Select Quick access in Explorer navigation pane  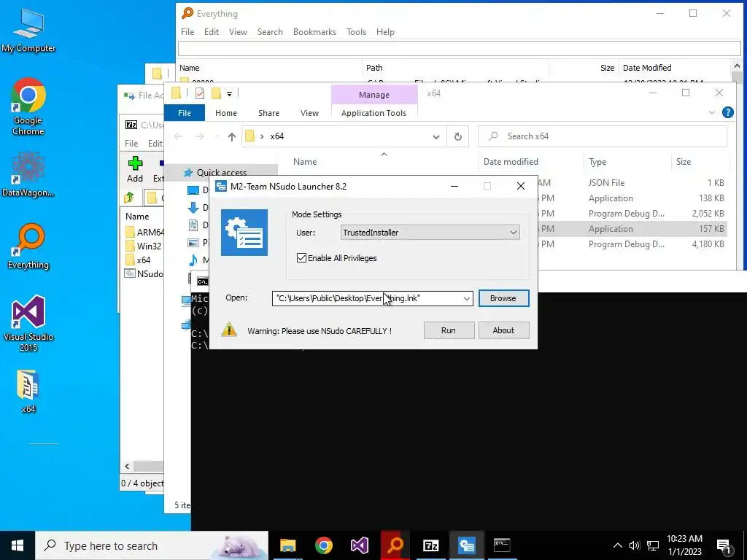click(222, 172)
